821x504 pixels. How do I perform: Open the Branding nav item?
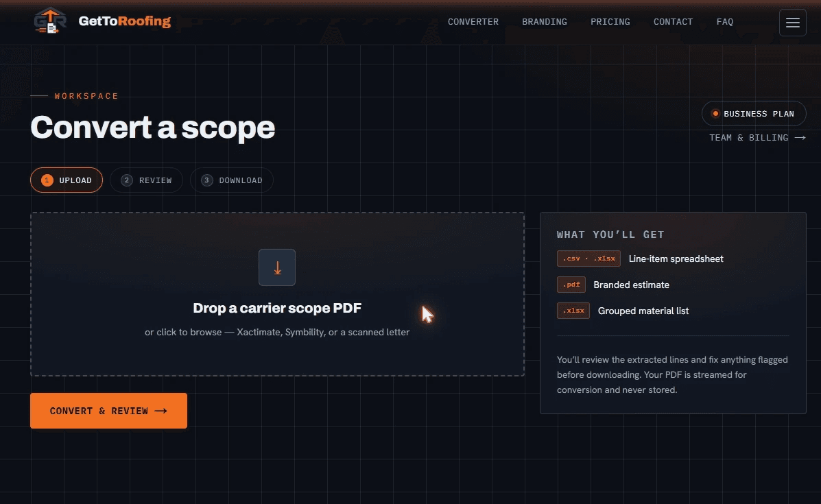(544, 22)
